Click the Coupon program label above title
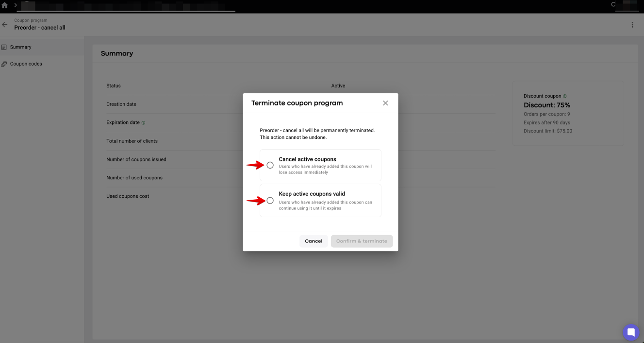Viewport: 644px width, 343px height. [x=31, y=20]
